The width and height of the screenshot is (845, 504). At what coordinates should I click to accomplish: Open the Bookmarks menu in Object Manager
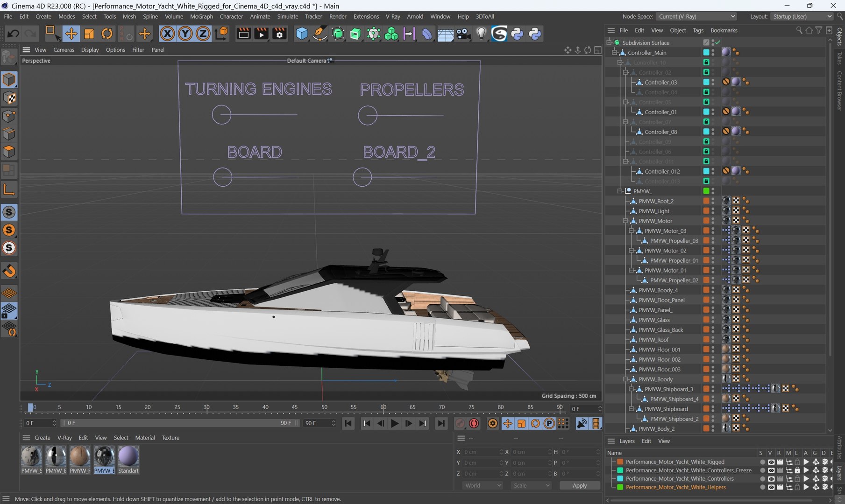point(724,30)
